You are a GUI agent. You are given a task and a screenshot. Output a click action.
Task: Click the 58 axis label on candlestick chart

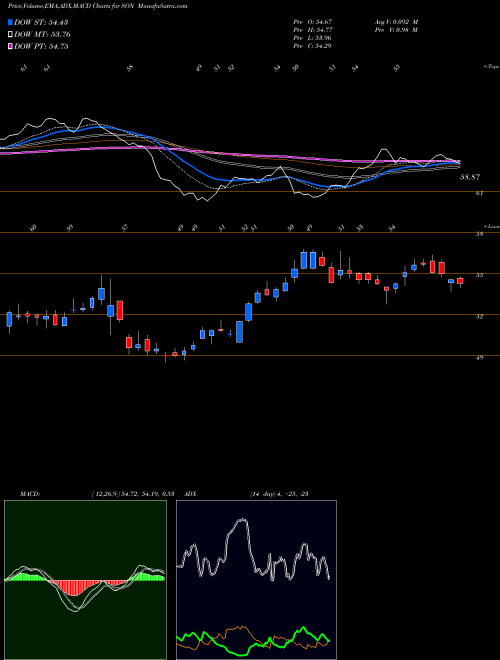[479, 234]
